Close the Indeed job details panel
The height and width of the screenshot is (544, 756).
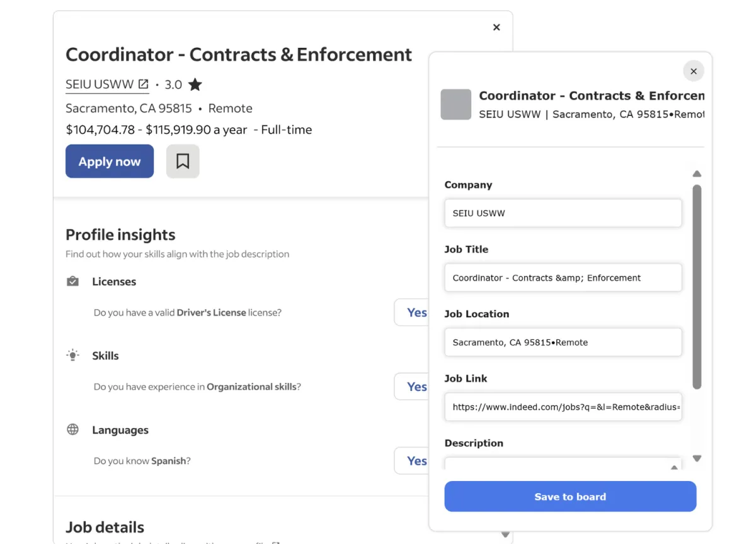(x=496, y=27)
